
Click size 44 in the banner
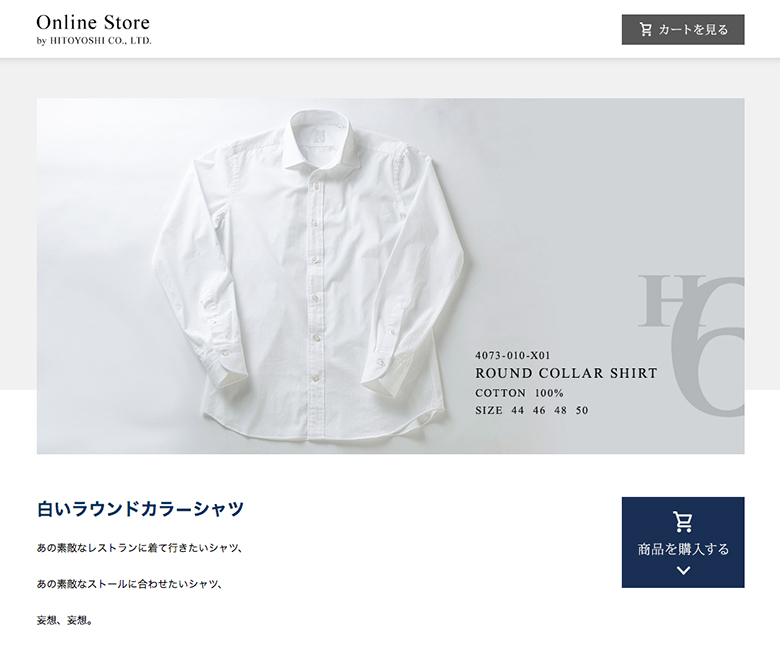coord(518,411)
